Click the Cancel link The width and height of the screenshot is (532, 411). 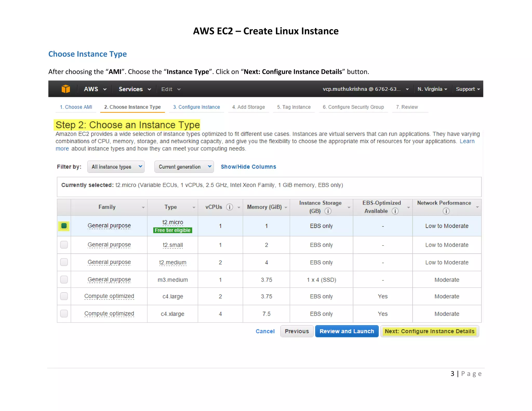point(265,331)
